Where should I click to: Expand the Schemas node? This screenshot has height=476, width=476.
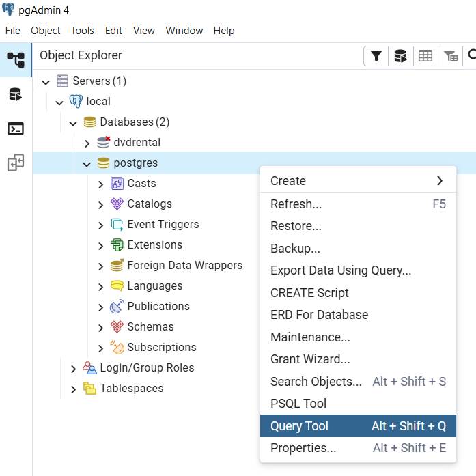[x=101, y=328]
